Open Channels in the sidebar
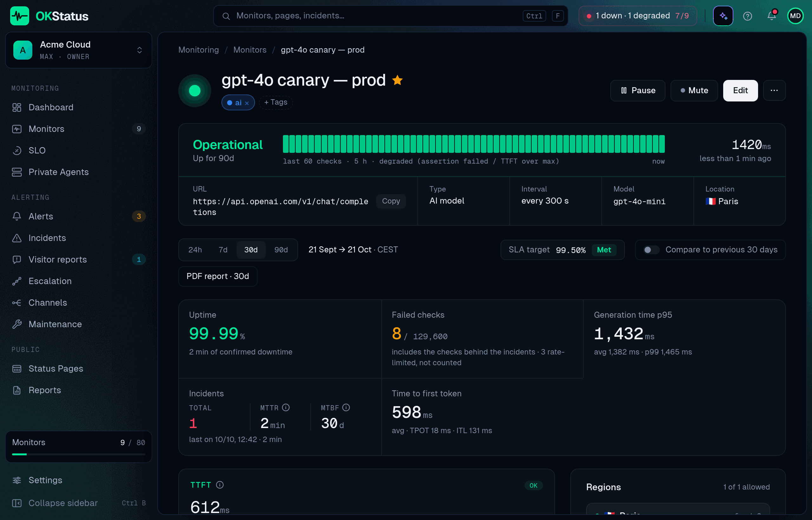 (x=78, y=303)
